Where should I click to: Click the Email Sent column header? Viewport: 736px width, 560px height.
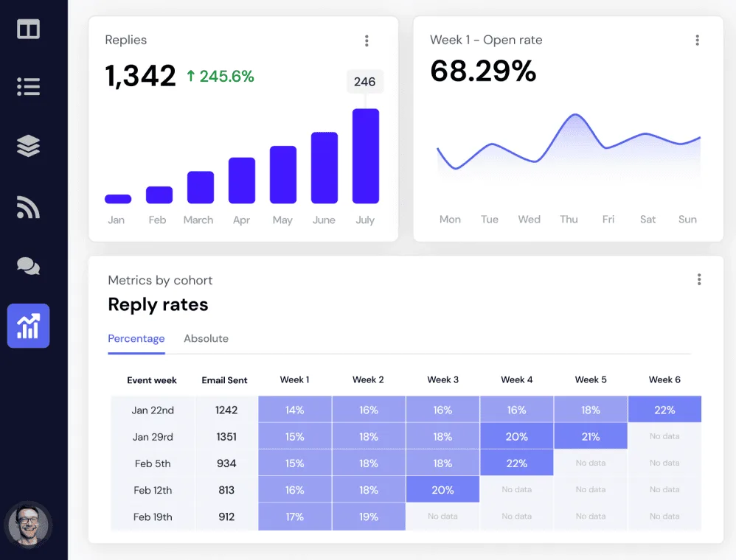coord(225,380)
